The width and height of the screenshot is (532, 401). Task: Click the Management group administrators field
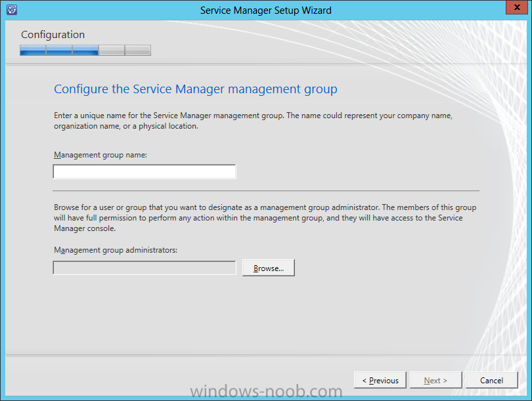pyautogui.click(x=144, y=268)
